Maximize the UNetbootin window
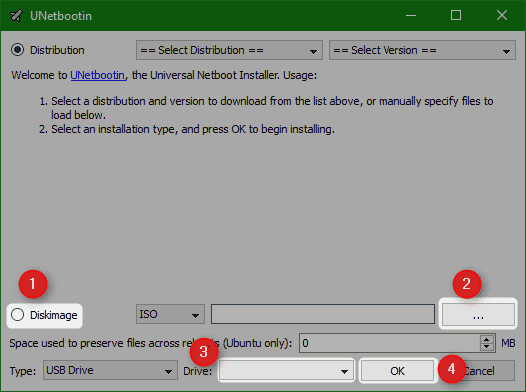 (x=456, y=15)
